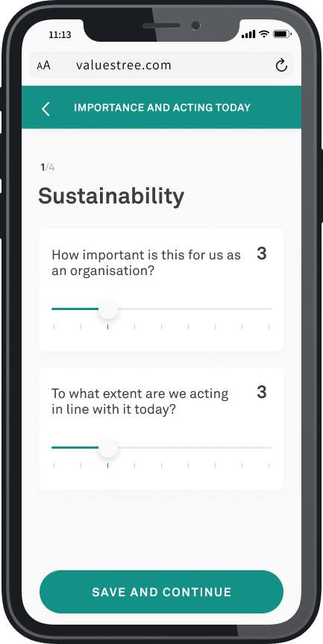
Task: Click the valuestree.com address bar
Action: (x=161, y=66)
